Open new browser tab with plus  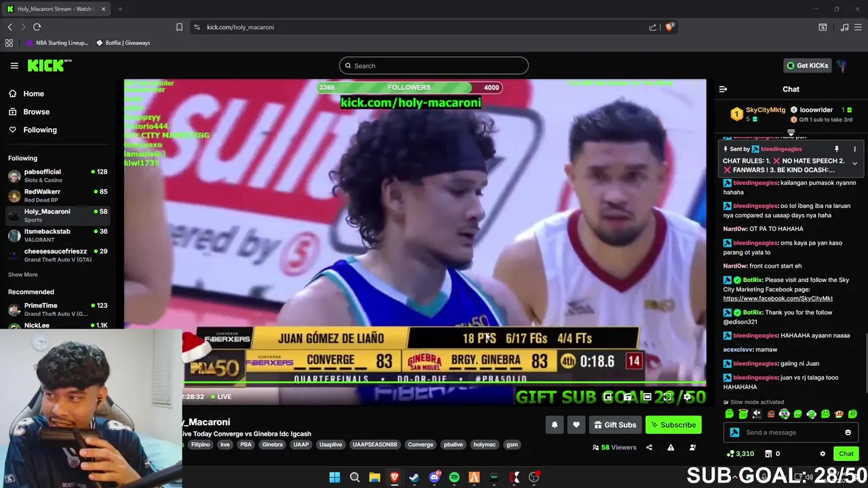120,9
